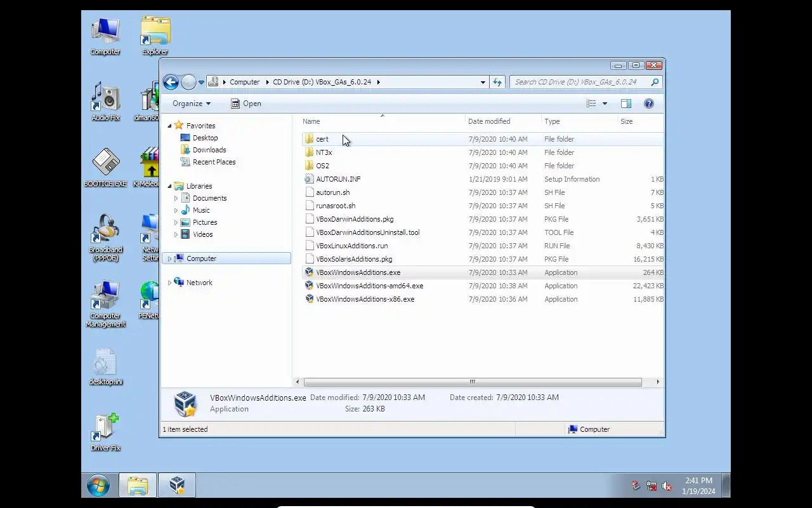
Task: Click Computer in the address breadcrumb
Action: pyautogui.click(x=245, y=82)
